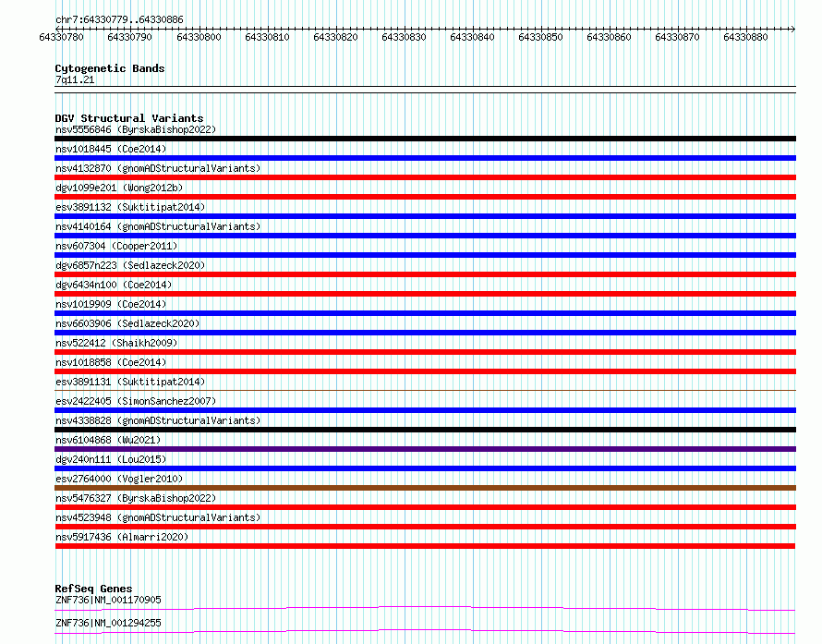822x644 pixels.
Task: Select the nsv1018445 (Coe2014) label
Action: pyautogui.click(x=111, y=149)
